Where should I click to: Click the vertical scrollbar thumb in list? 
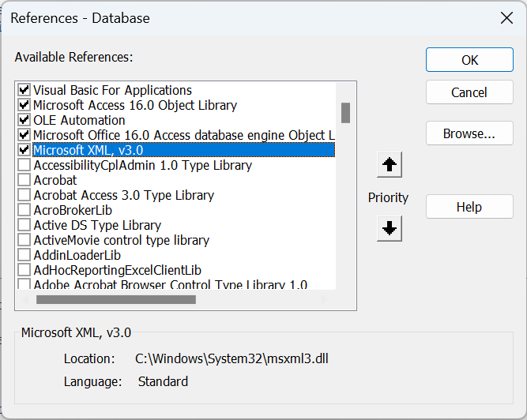pyautogui.click(x=345, y=113)
